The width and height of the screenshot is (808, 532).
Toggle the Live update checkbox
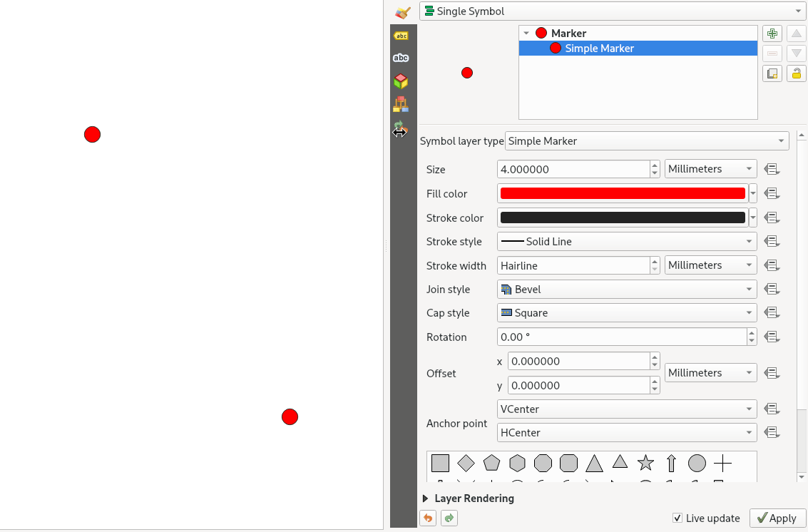click(677, 518)
